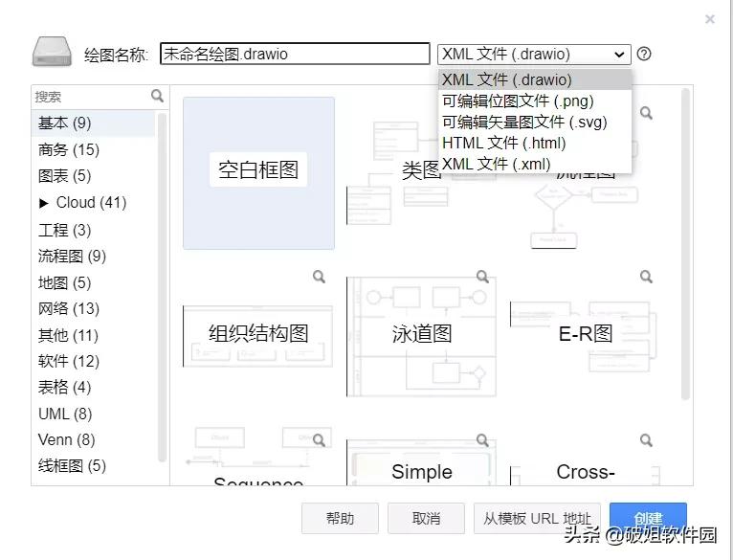Click the device storage drive icon
This screenshot has height=560, width=733.
(52, 52)
